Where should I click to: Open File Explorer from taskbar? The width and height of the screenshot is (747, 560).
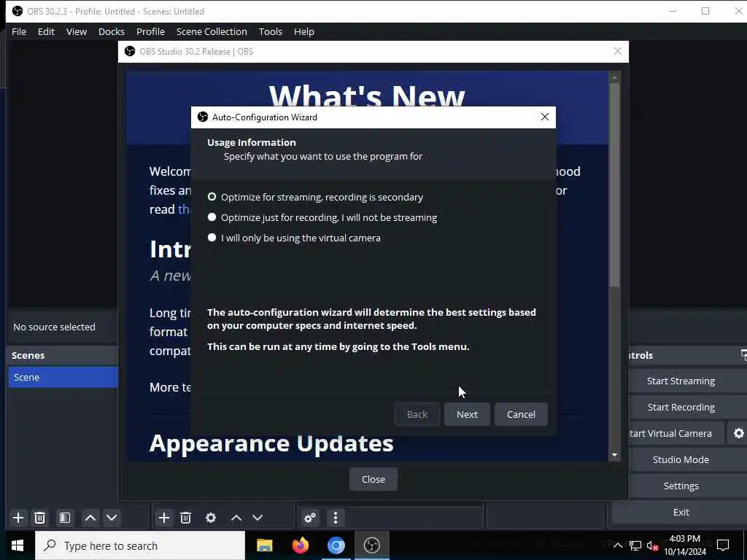(264, 545)
